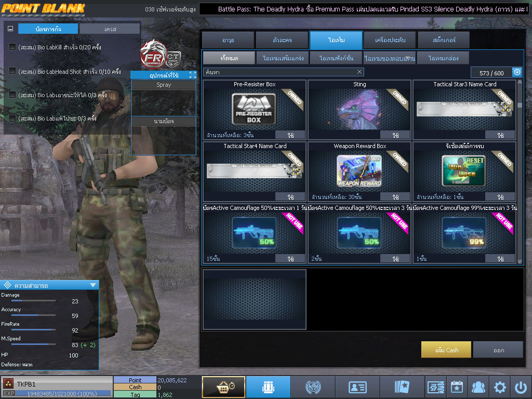The height and width of the screenshot is (399, 532).
Task: Select the ทั้งหมด all filter tab
Action: 229,58
